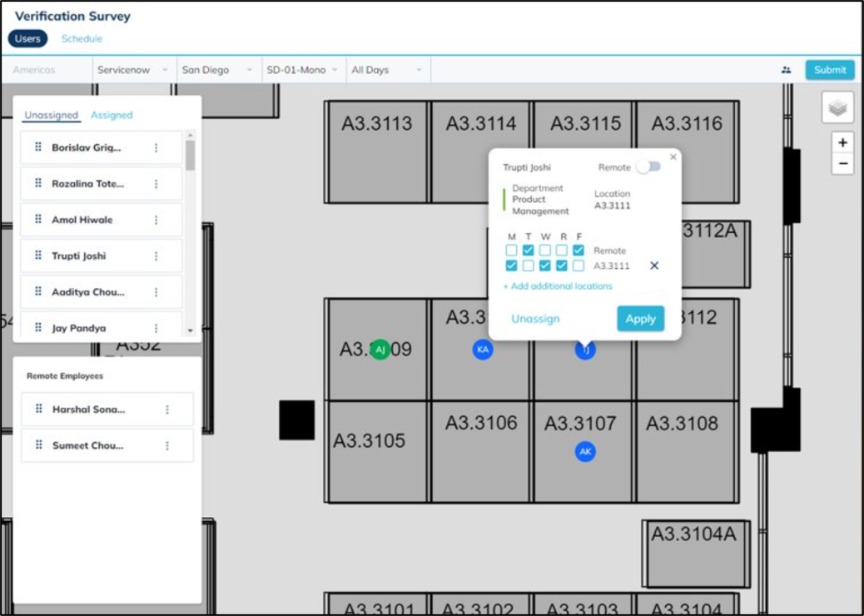
Task: Click drag handle for Trupti Joshi
Action: (38, 256)
